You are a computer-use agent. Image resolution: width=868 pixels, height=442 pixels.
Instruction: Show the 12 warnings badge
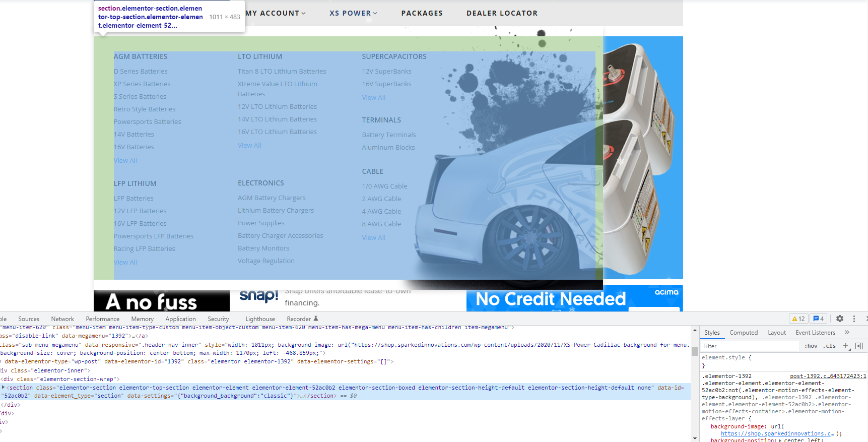(x=798, y=319)
